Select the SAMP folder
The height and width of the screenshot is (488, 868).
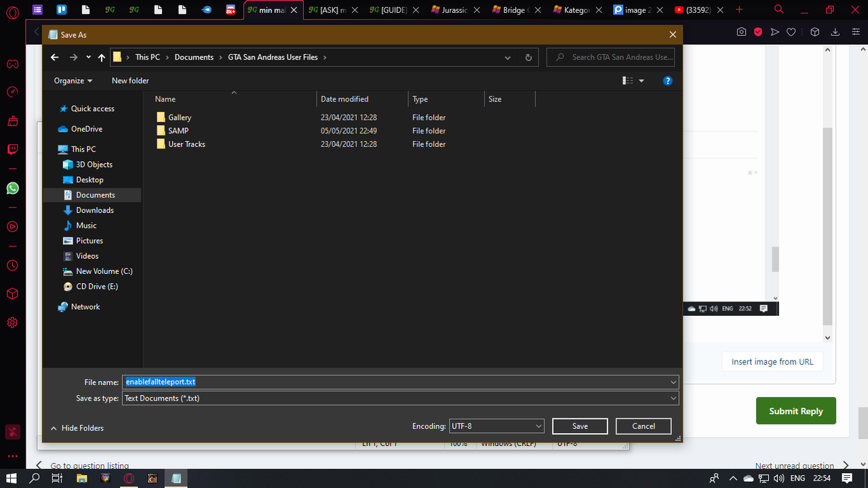tap(178, 131)
